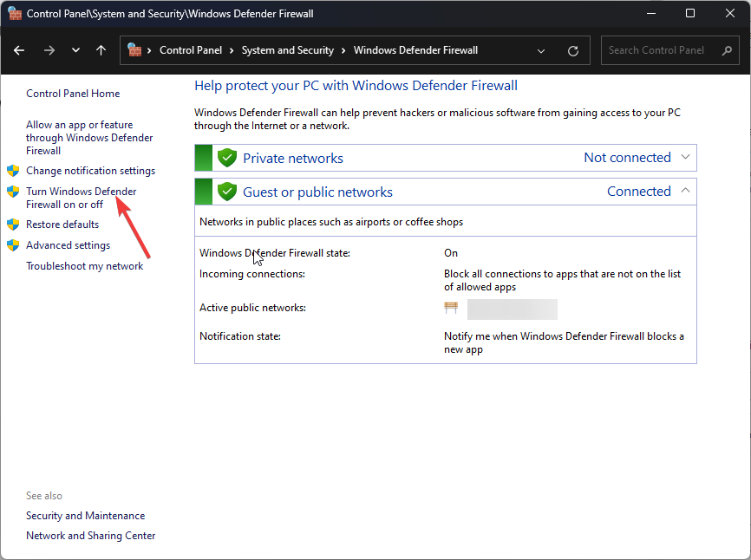This screenshot has height=560, width=751.
Task: Click the green shield beside Guest or public networks
Action: [x=227, y=192]
